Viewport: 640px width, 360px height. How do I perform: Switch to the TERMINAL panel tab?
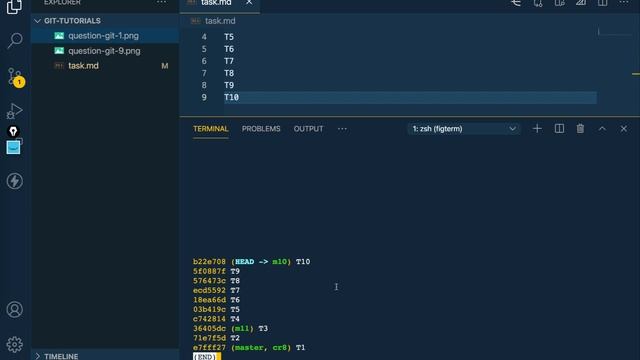211,129
